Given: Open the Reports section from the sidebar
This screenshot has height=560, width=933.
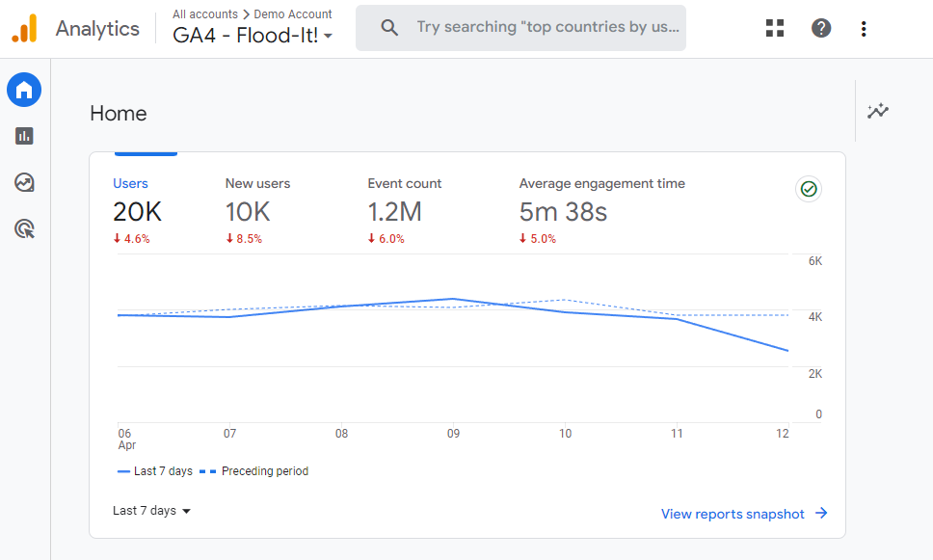Looking at the screenshot, I should pos(23,136).
